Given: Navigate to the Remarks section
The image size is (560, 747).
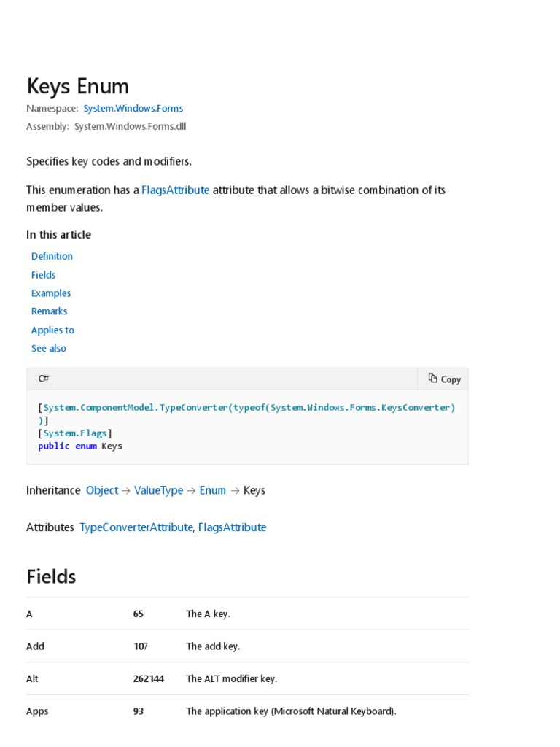Looking at the screenshot, I should click(50, 311).
